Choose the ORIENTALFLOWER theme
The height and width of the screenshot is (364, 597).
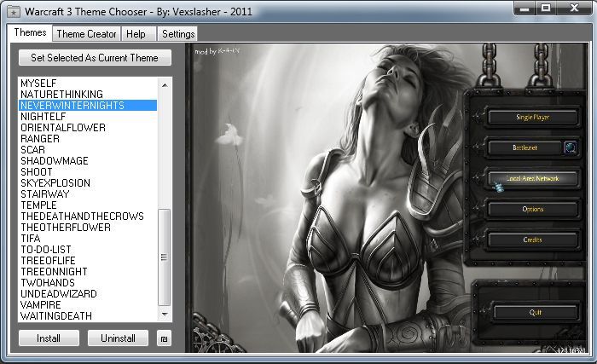click(88, 128)
